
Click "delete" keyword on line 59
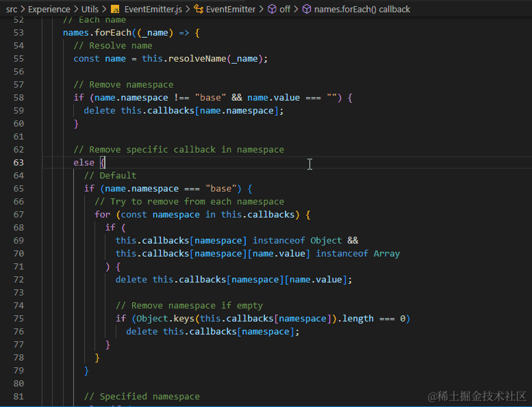(99, 111)
